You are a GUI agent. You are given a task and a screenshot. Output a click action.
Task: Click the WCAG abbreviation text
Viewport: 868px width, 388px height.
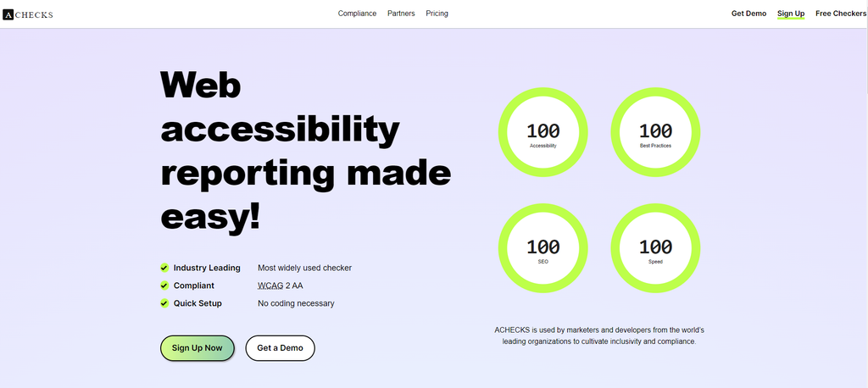pyautogui.click(x=270, y=285)
